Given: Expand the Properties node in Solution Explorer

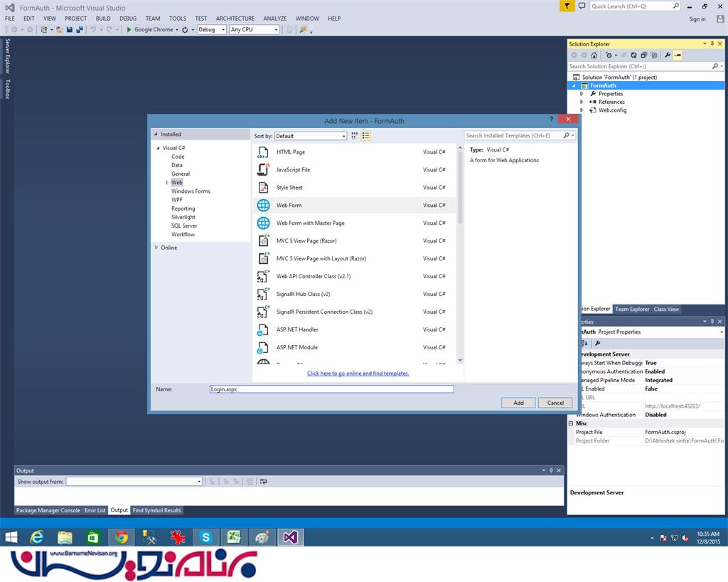Looking at the screenshot, I should (x=582, y=94).
